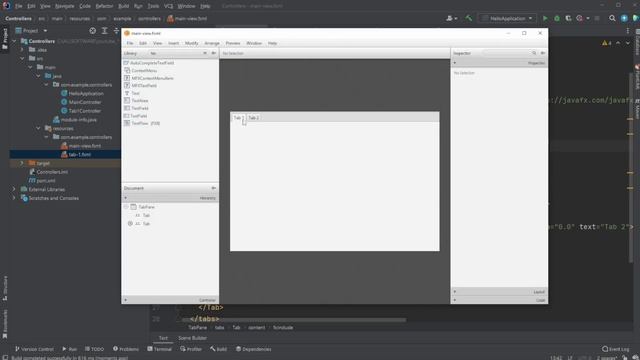This screenshot has width=640, height=360.
Task: Open the Dependencies tool window
Action: coord(253,349)
